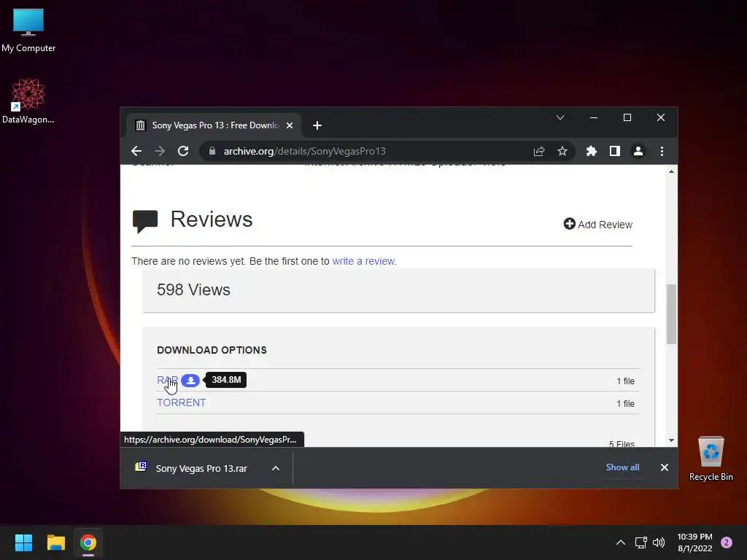The width and height of the screenshot is (747, 560).
Task: Click the Chrome taskbar icon
Action: coord(88,542)
